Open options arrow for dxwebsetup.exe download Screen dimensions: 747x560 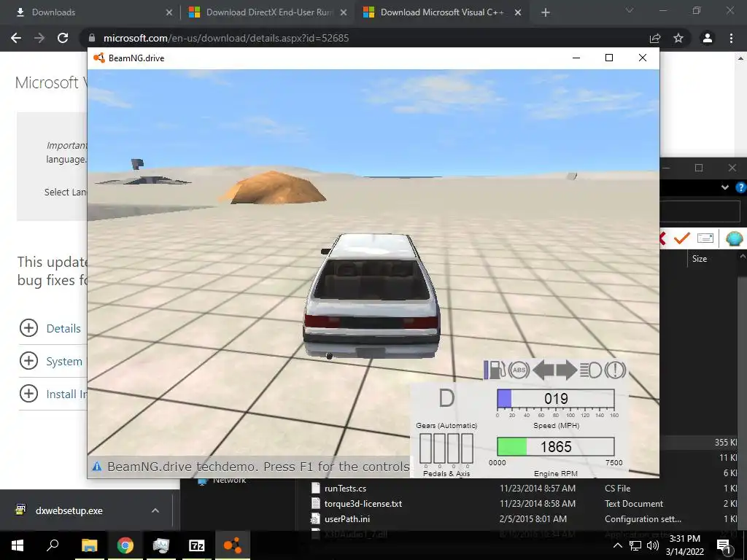155,510
